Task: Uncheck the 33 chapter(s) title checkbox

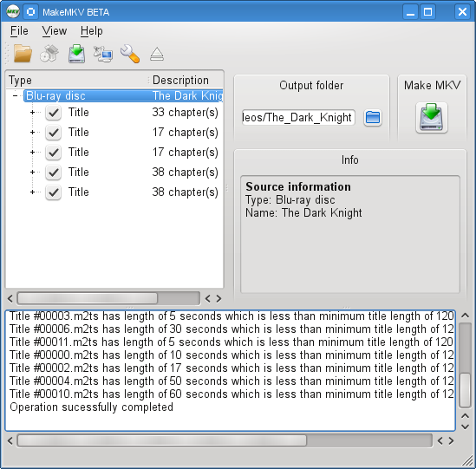Action: [x=54, y=113]
